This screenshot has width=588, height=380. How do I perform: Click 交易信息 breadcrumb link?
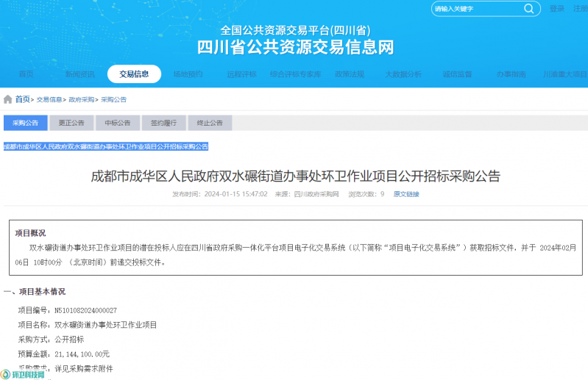pos(49,99)
